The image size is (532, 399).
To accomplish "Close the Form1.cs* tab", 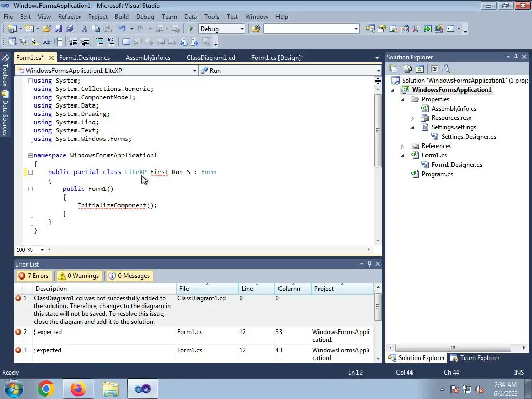I will tap(51, 58).
